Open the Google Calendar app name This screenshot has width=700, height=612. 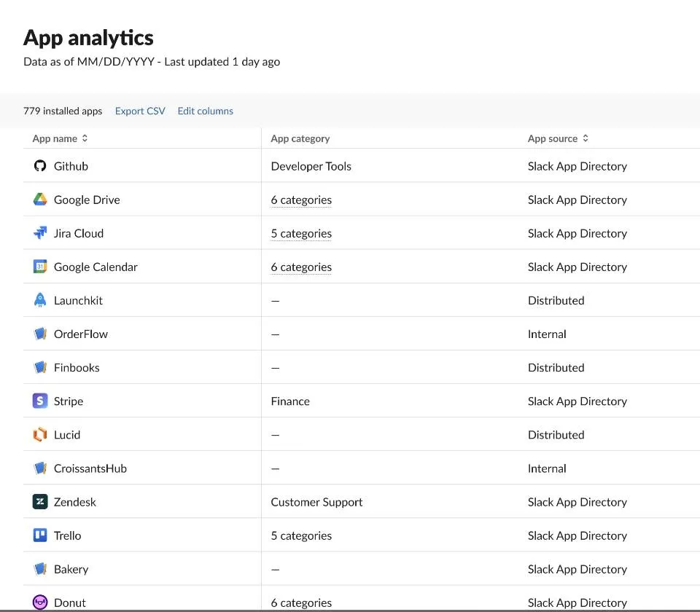[96, 267]
